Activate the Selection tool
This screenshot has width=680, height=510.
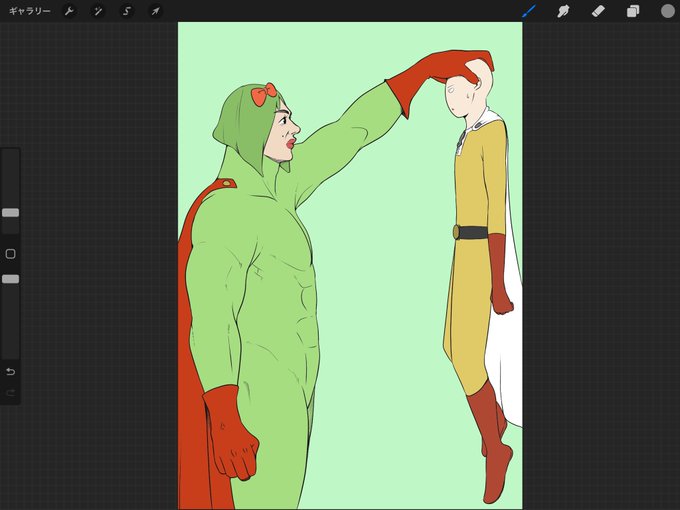[127, 11]
